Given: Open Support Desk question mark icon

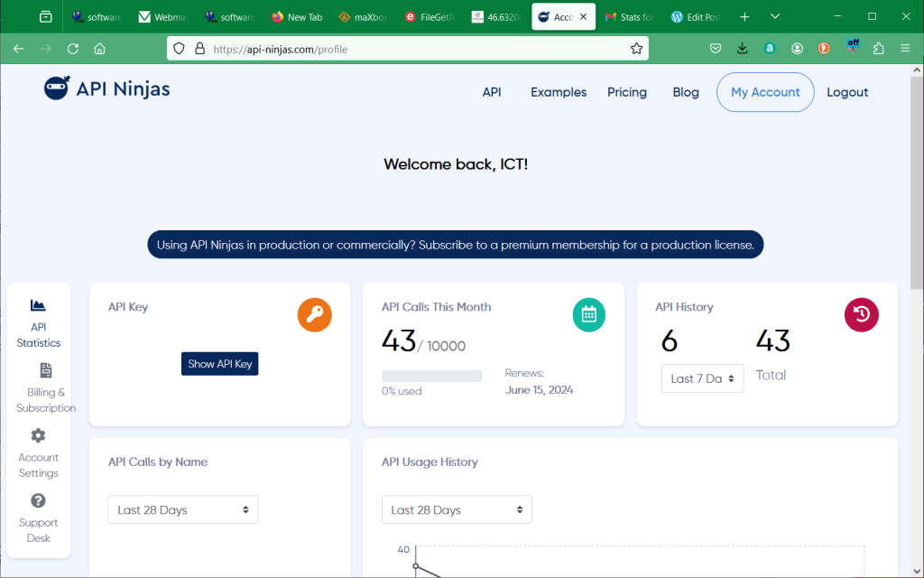Looking at the screenshot, I should point(38,501).
